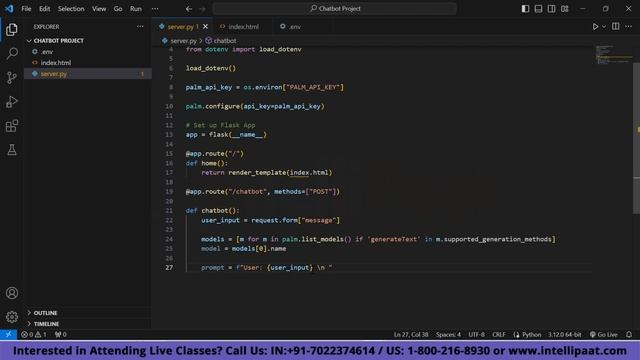Customize layout from title bar icon
This screenshot has width=640, height=360.
[x=564, y=9]
